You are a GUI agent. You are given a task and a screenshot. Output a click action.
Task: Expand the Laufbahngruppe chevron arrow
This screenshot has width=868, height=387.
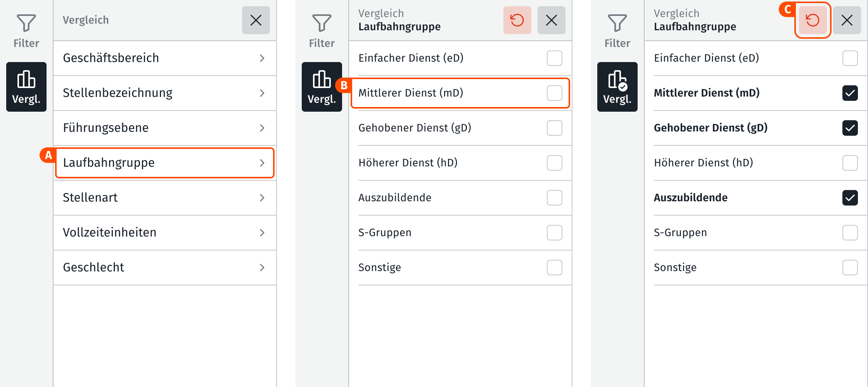click(262, 163)
